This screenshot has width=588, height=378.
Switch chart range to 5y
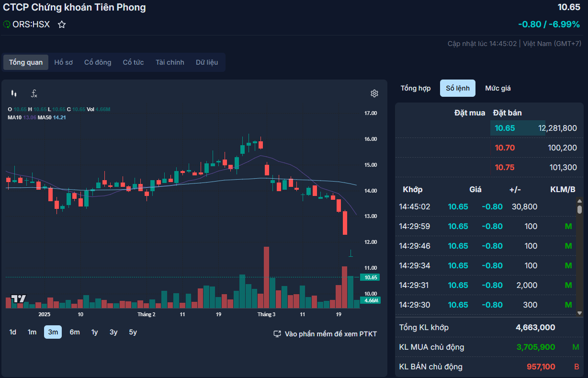tap(133, 332)
